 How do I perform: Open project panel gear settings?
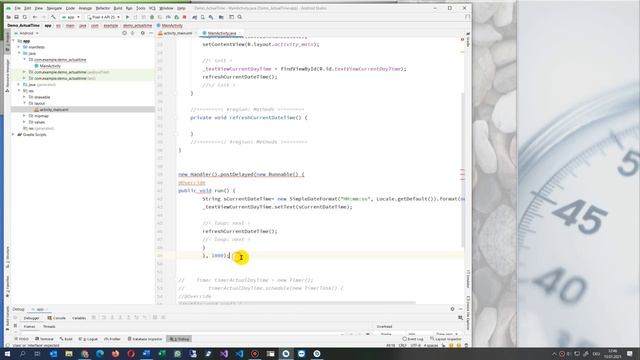(x=142, y=33)
